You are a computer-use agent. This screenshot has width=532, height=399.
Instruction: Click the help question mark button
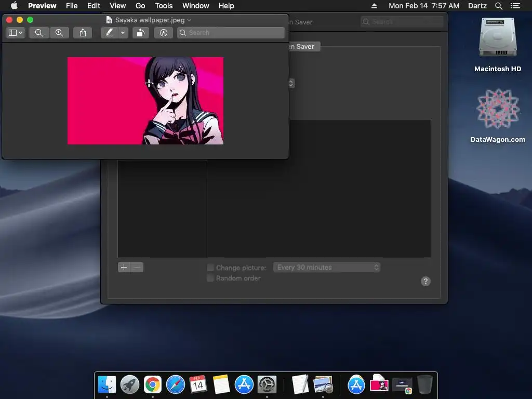[425, 281]
